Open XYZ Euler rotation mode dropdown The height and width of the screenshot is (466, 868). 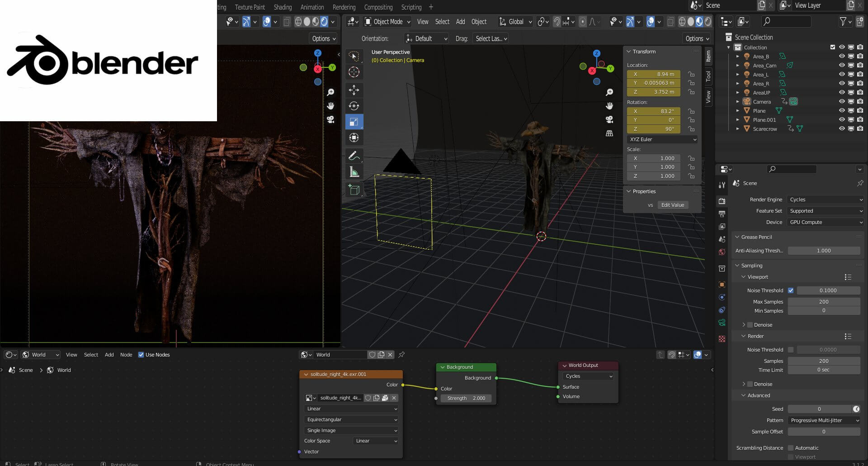[662, 139]
